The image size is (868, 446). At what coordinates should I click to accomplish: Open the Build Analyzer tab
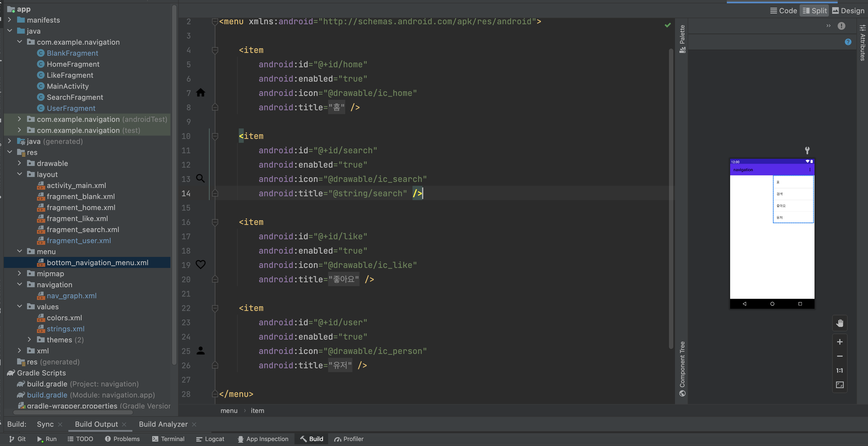(163, 424)
